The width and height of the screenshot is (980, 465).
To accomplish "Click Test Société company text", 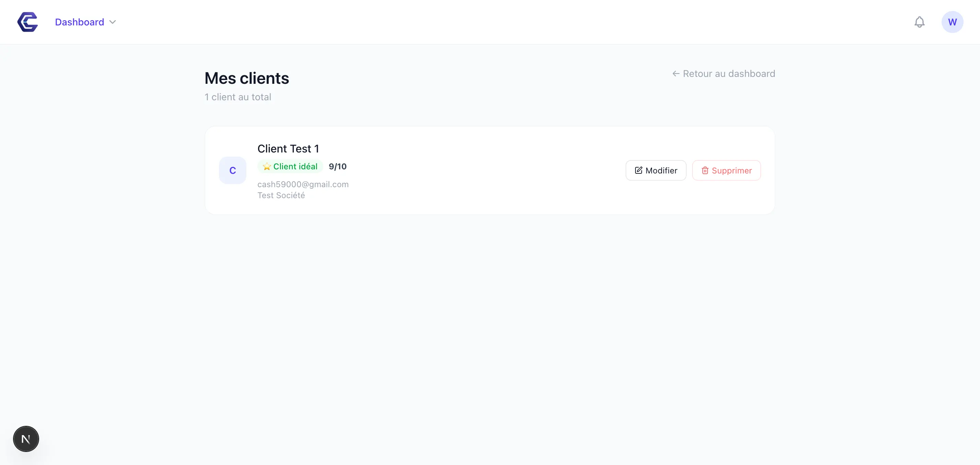I will pyautogui.click(x=281, y=195).
